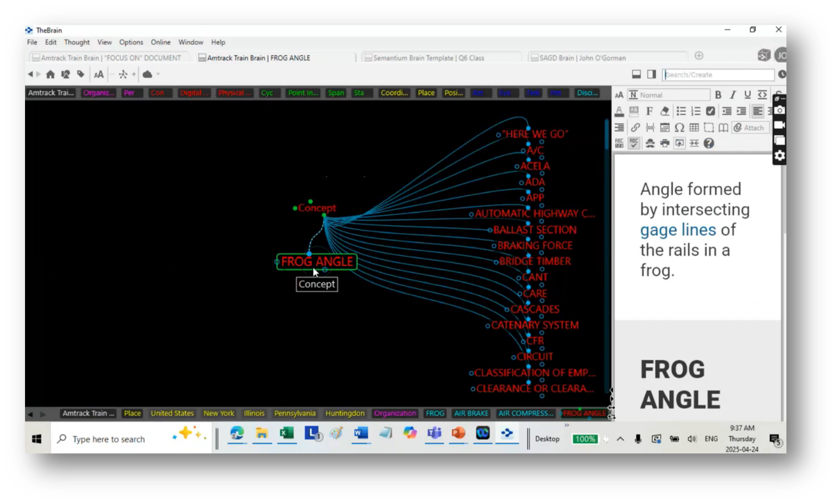The width and height of the screenshot is (837, 504).
Task: Open the cloud sync dropdown arrow
Action: pos(158,75)
